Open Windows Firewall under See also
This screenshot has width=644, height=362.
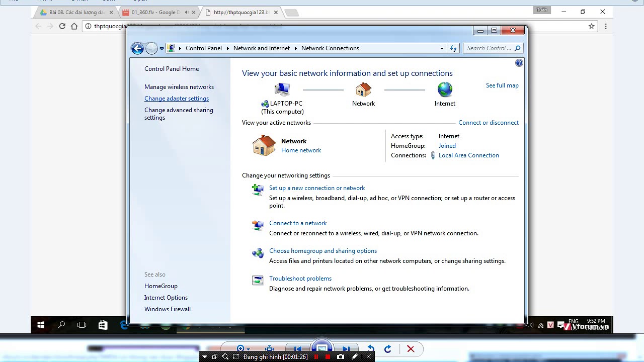click(x=168, y=309)
